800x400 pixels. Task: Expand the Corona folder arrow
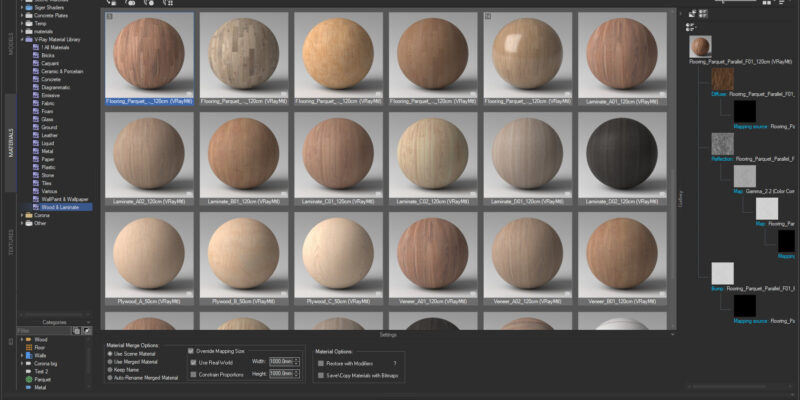click(22, 215)
